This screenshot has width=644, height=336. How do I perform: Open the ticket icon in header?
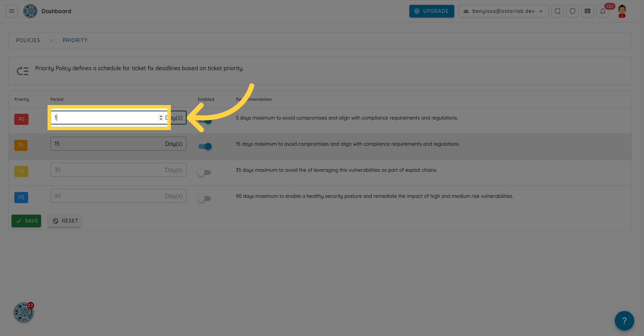point(587,11)
